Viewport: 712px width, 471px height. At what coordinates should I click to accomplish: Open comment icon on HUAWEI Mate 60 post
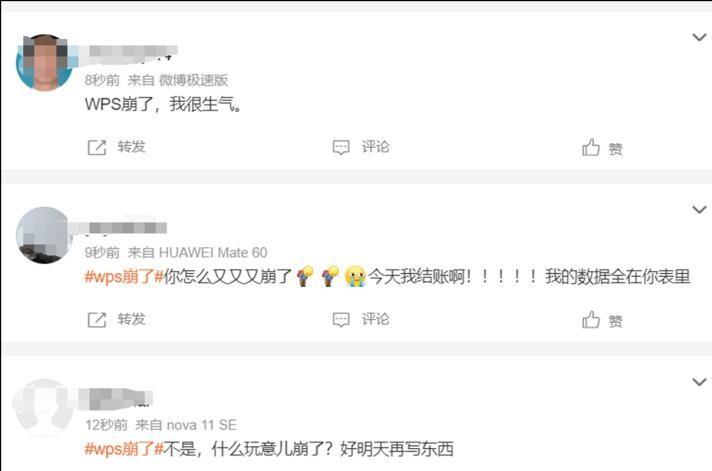pyautogui.click(x=341, y=320)
